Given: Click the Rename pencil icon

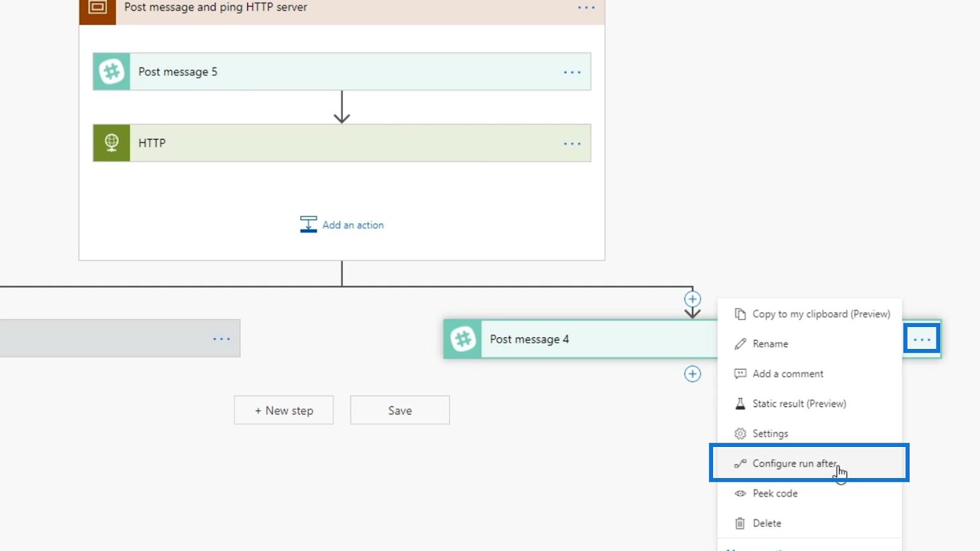Looking at the screenshot, I should tap(740, 343).
